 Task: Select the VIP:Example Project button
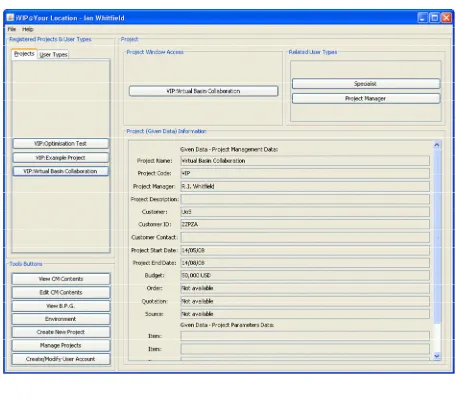pos(61,158)
